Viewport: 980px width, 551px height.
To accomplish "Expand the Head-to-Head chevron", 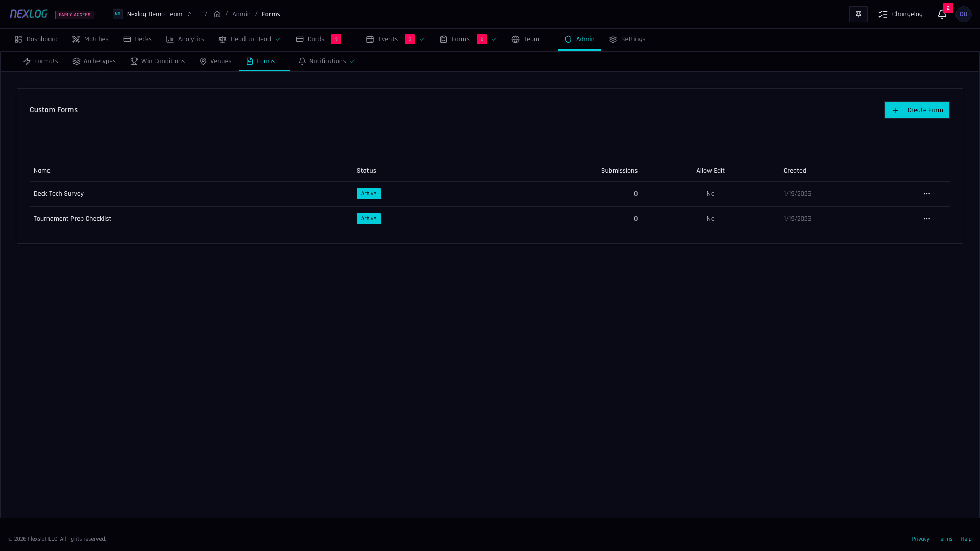I will 278,39.
